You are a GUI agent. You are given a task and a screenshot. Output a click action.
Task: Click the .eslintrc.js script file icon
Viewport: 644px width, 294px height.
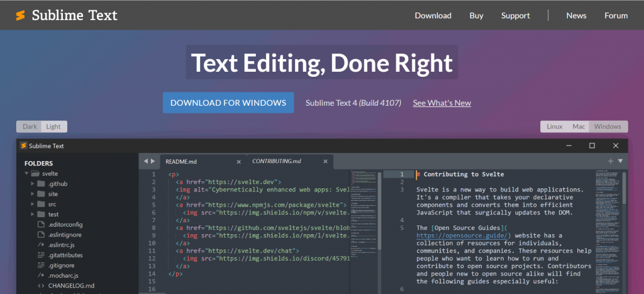pyautogui.click(x=41, y=245)
